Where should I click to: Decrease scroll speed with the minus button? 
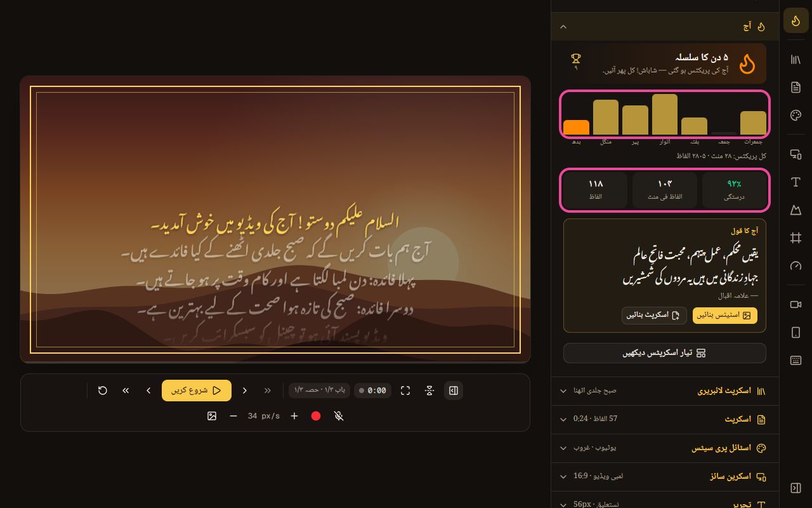click(x=233, y=416)
